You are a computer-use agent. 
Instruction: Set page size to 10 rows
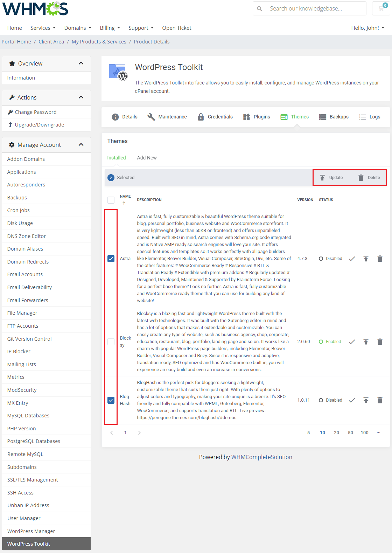[323, 433]
